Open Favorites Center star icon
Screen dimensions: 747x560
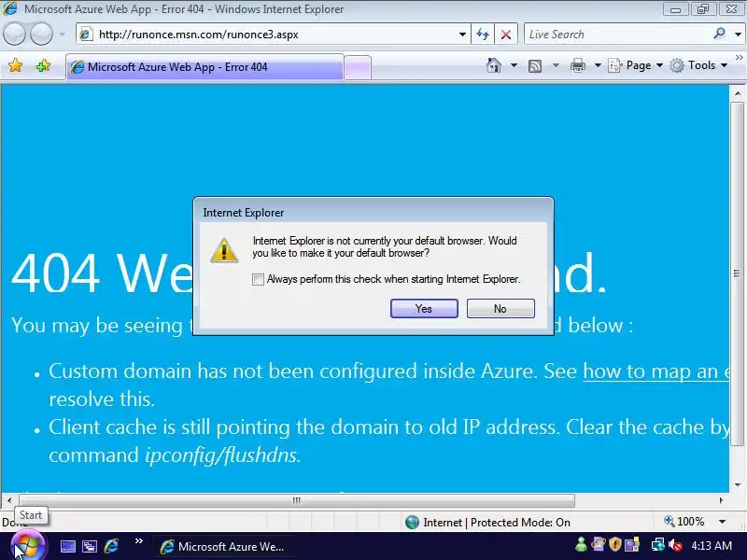15,65
